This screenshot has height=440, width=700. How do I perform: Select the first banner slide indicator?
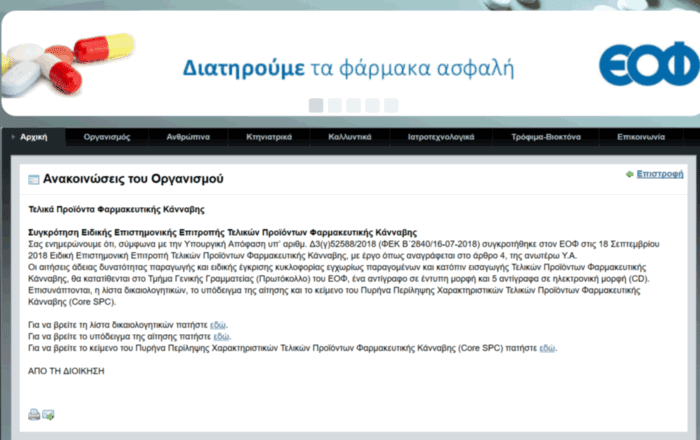click(316, 105)
